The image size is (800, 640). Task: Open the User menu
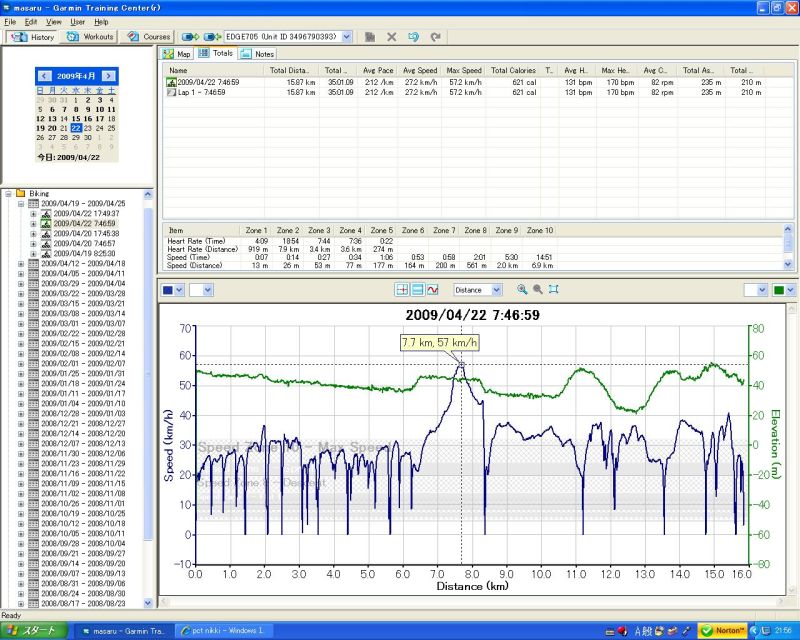tap(78, 22)
